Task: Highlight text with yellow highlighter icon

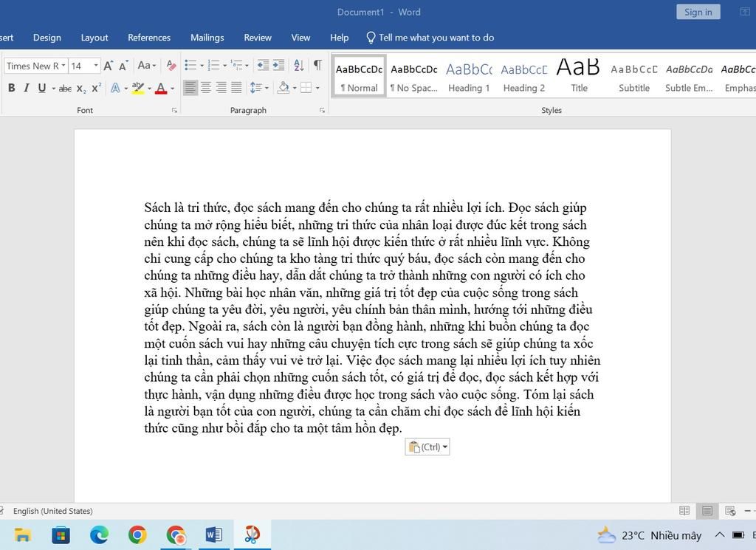Action: [x=138, y=88]
